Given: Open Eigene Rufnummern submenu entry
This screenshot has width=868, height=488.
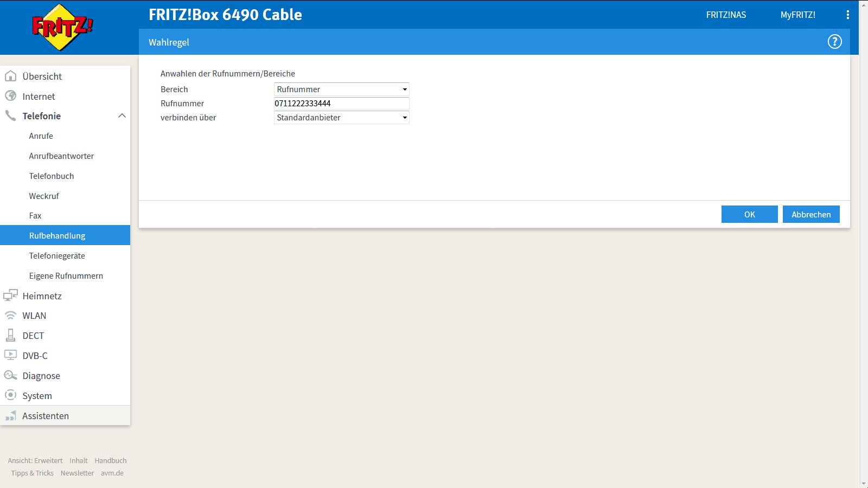Looking at the screenshot, I should point(65,276).
